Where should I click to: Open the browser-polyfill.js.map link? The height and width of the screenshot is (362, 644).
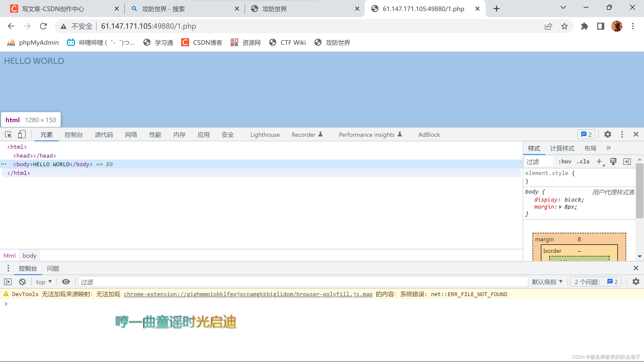point(248,294)
